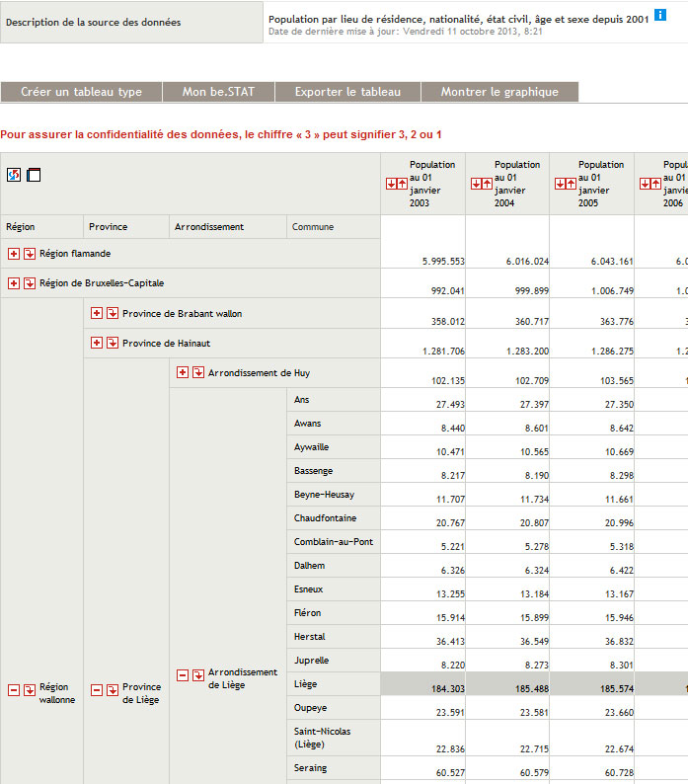Viewport: 688px width, 784px height.
Task: Sort ascending by Population 2005 column
Action: click(571, 184)
